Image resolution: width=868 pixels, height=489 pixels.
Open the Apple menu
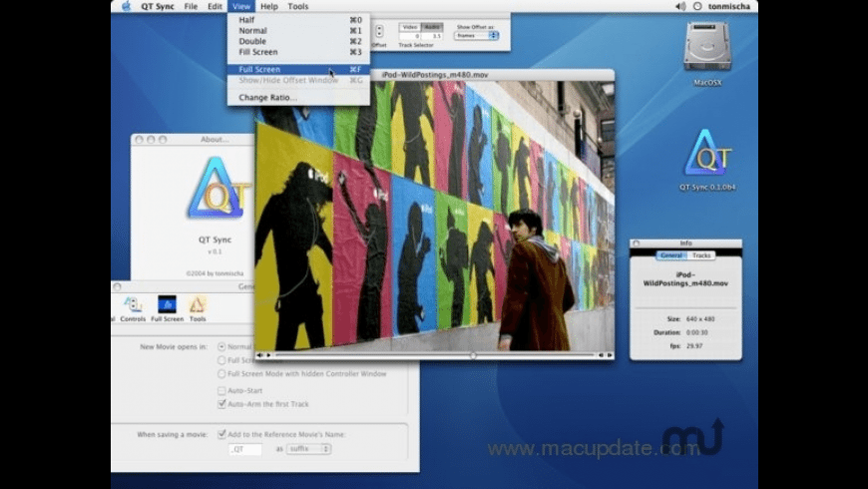[x=127, y=6]
